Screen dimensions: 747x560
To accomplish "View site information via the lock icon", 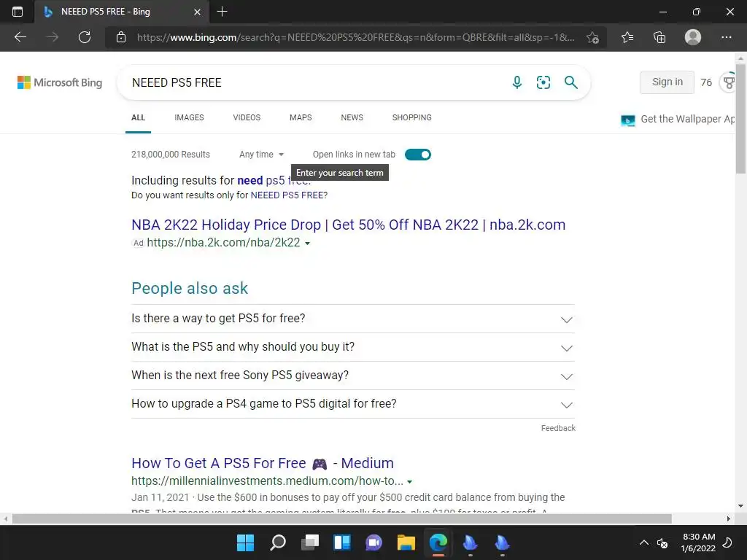I will [x=121, y=37].
